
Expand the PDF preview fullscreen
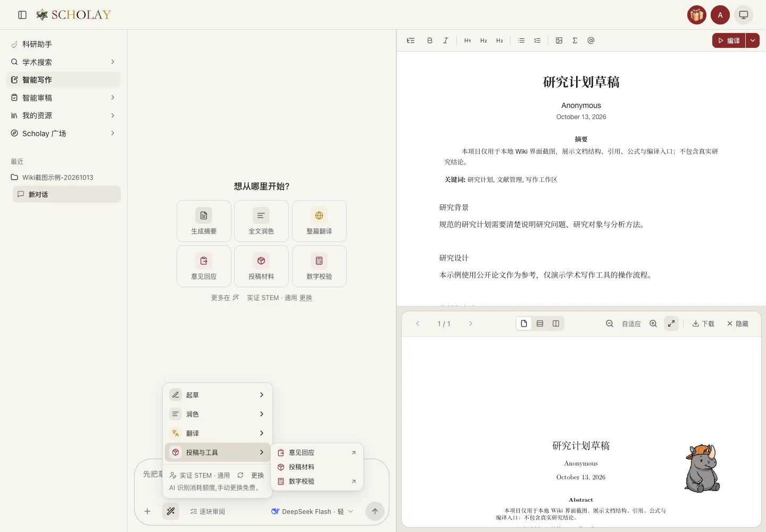(x=671, y=323)
